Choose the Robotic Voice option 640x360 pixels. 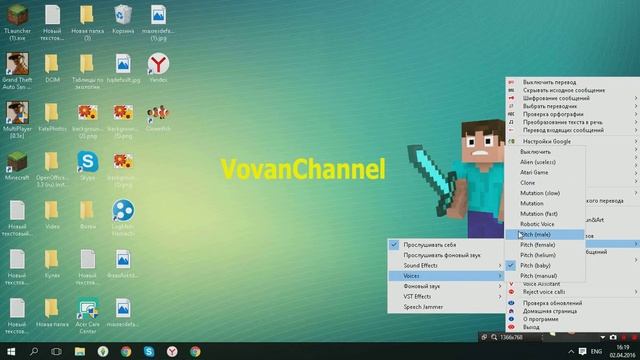click(545, 224)
